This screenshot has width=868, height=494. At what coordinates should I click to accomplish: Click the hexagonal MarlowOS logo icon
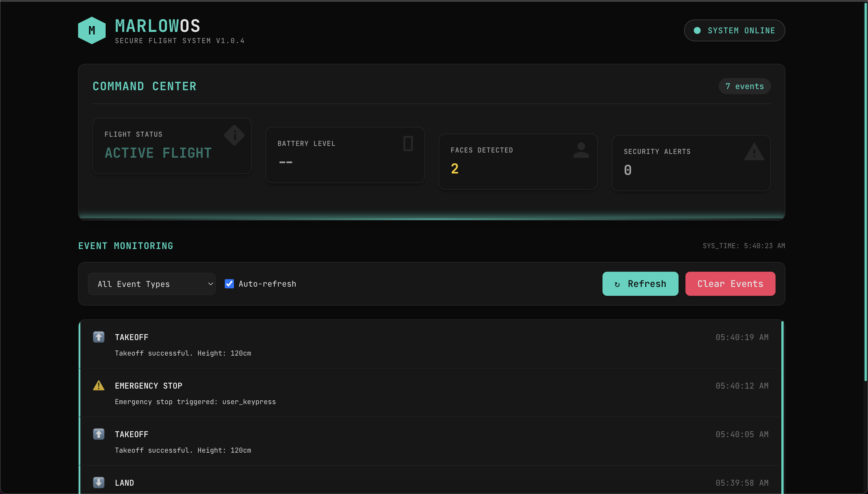pyautogui.click(x=92, y=30)
